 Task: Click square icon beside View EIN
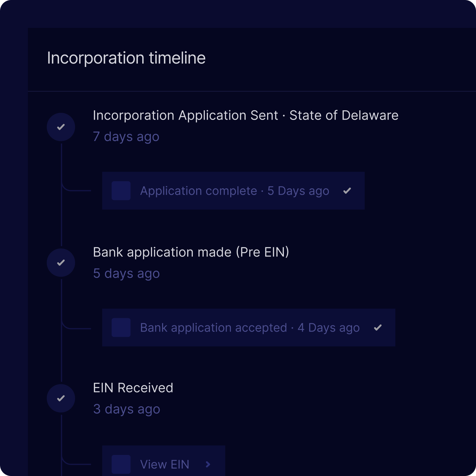121,464
